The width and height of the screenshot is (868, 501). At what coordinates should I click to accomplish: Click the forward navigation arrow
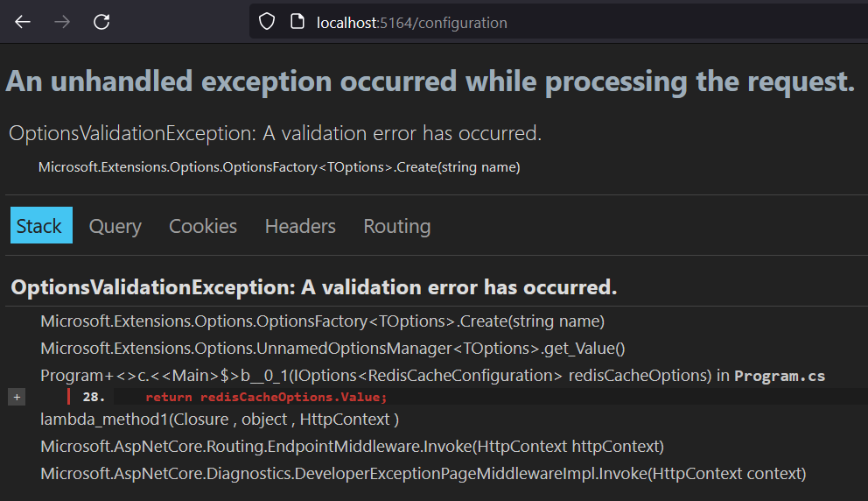coord(62,22)
